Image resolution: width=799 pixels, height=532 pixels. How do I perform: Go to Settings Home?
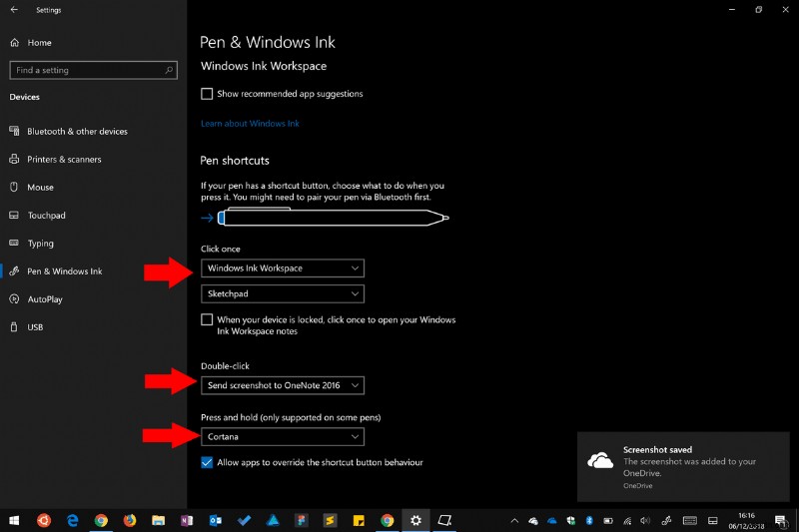click(31, 43)
